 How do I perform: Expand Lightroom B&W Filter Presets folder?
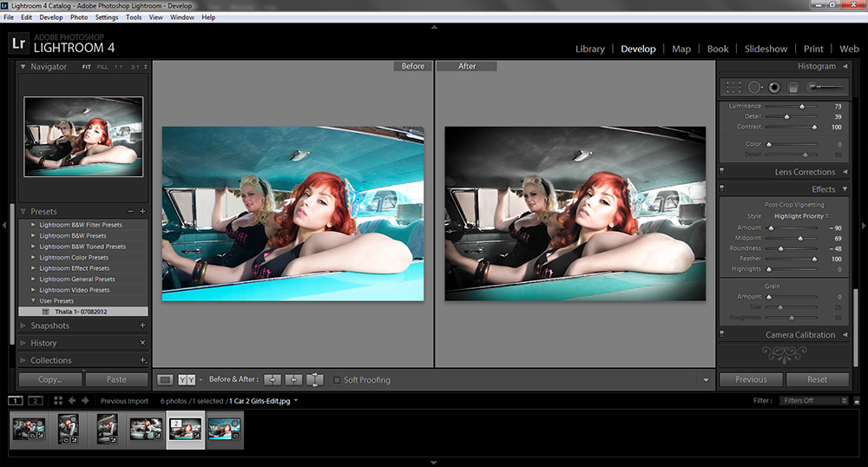pos(33,225)
